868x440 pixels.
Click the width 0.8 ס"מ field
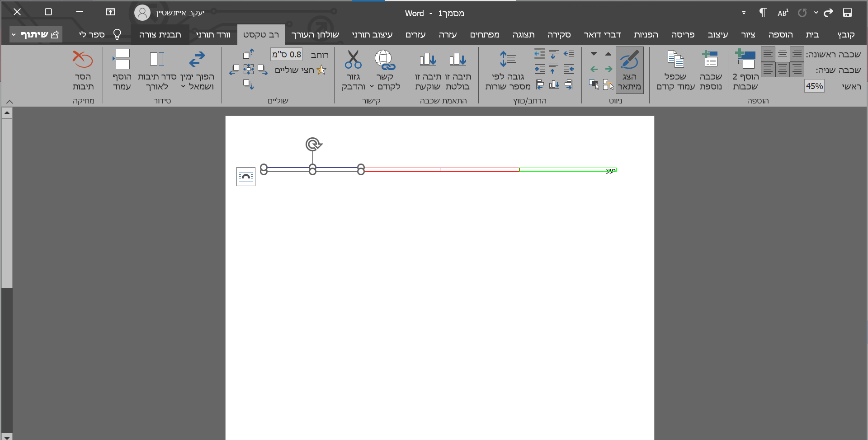coord(287,54)
